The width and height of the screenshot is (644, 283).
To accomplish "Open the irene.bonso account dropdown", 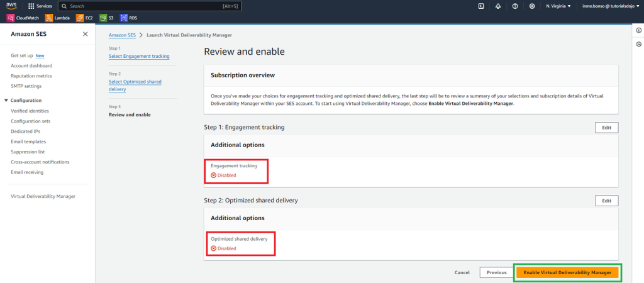I will click(x=610, y=6).
